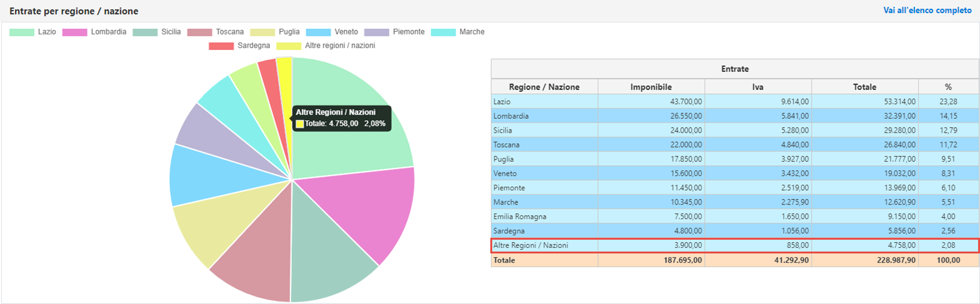980x304 pixels.
Task: Select the 'Emilia Romagna' table row name
Action: 520,216
